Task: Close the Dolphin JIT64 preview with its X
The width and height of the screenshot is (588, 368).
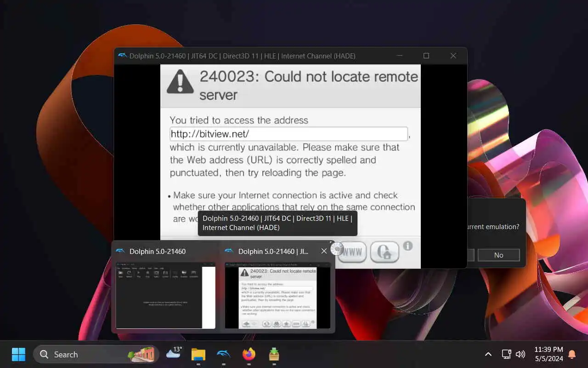Action: [324, 251]
